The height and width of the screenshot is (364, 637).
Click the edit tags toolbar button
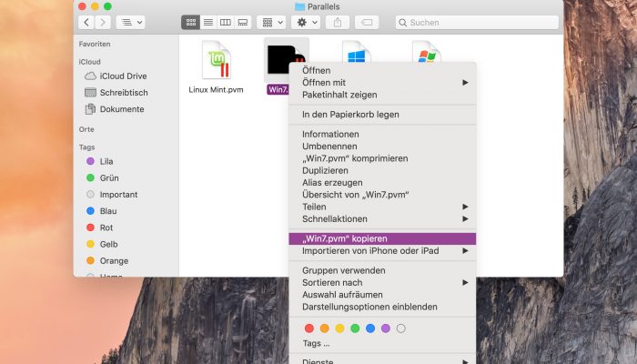pyautogui.click(x=367, y=23)
